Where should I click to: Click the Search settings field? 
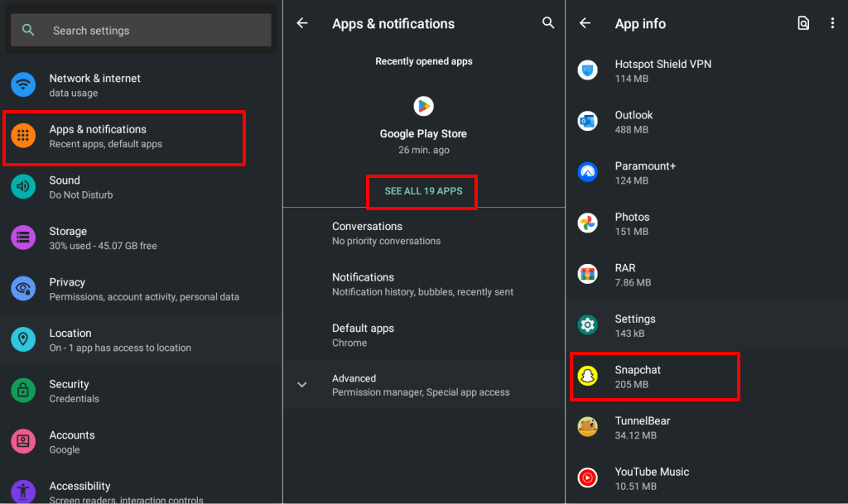141,31
